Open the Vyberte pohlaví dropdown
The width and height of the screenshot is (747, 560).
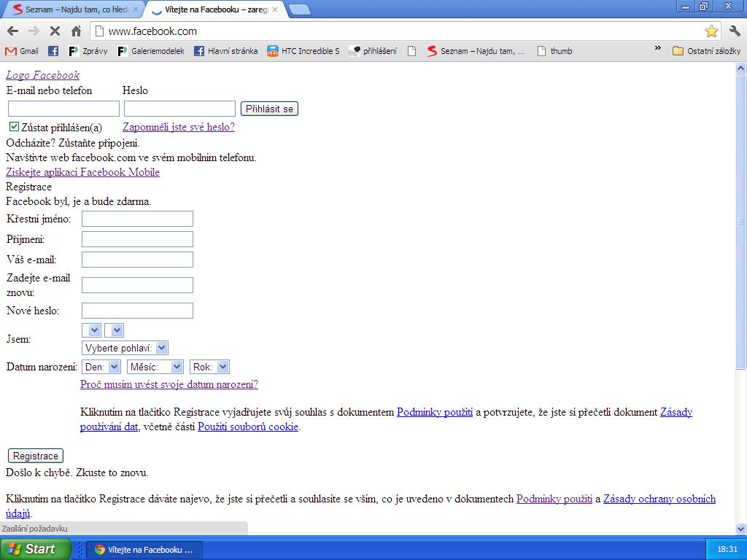[125, 348]
